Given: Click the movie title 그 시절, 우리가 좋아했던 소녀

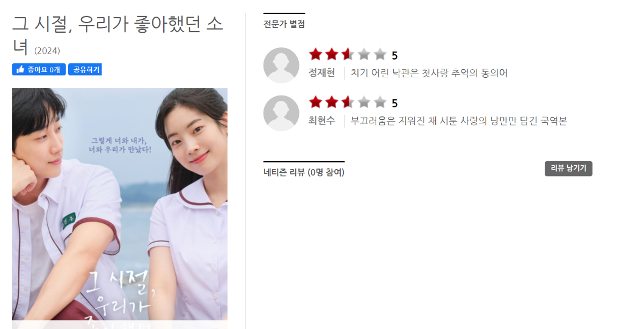Looking at the screenshot, I should (x=118, y=35).
